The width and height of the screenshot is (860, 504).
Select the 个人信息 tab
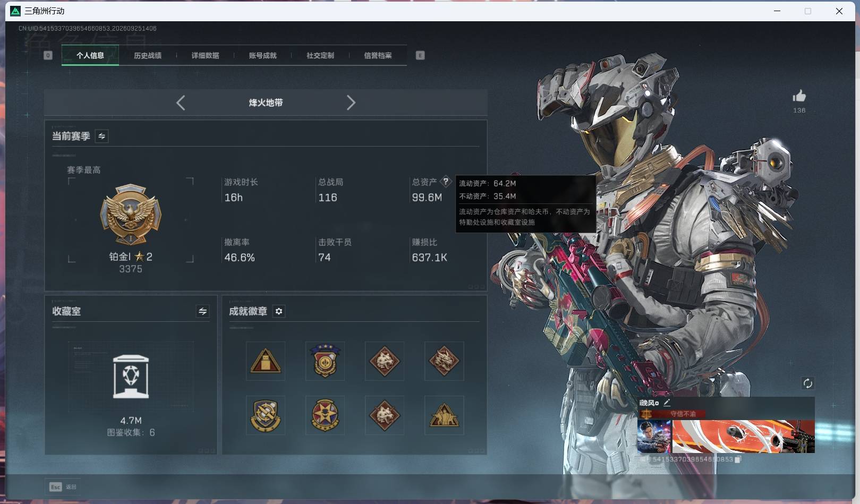click(90, 55)
